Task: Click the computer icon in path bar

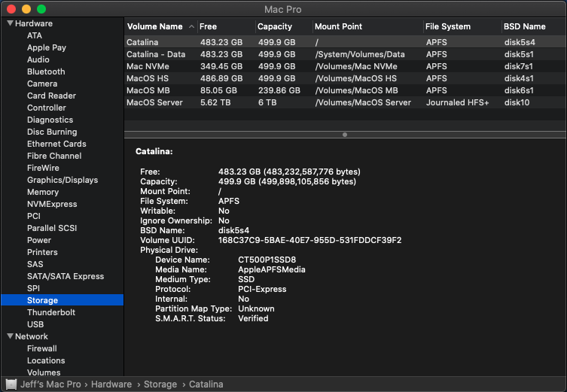Action: (x=11, y=384)
